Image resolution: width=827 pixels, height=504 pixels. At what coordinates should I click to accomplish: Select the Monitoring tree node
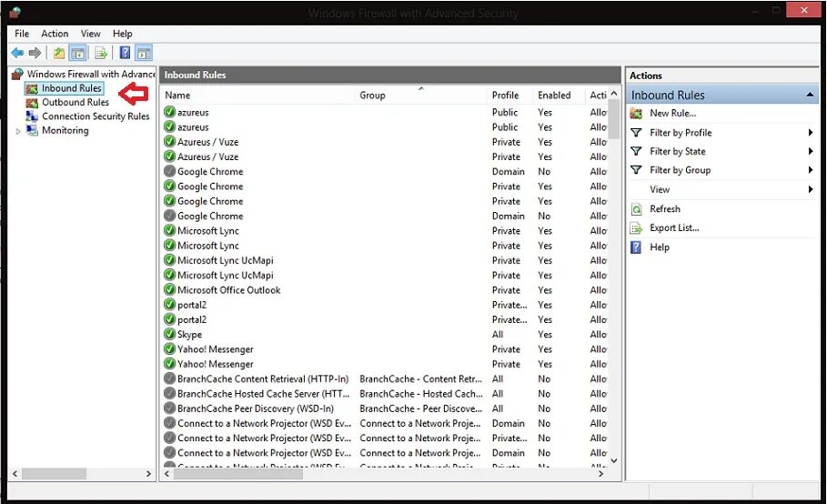tap(65, 130)
